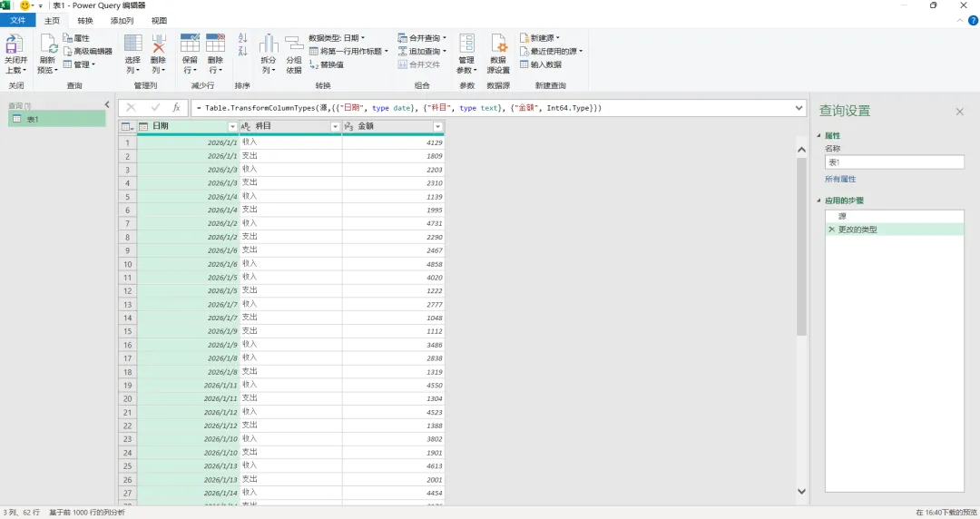Click the 管理参数 (Manage Parameters) icon

pyautogui.click(x=466, y=44)
